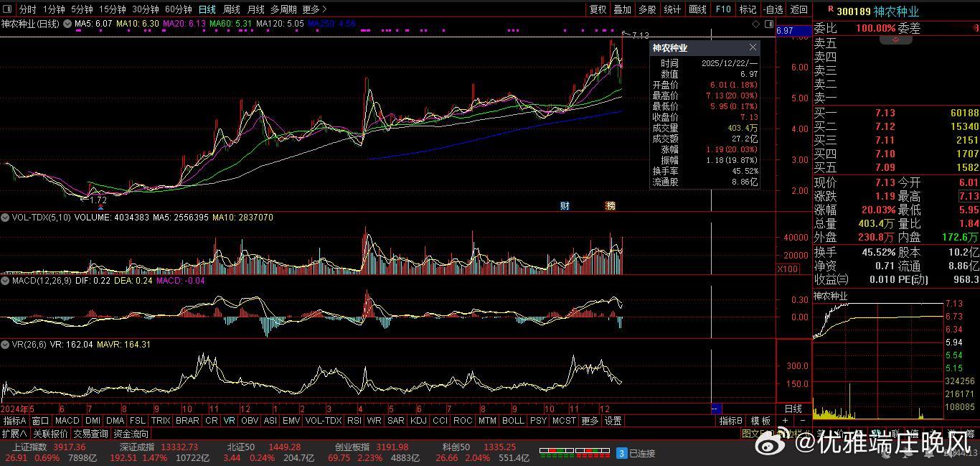The width and height of the screenshot is (980, 466).
Task: Expand the 更多 > periods menu at top
Action: click(x=314, y=9)
